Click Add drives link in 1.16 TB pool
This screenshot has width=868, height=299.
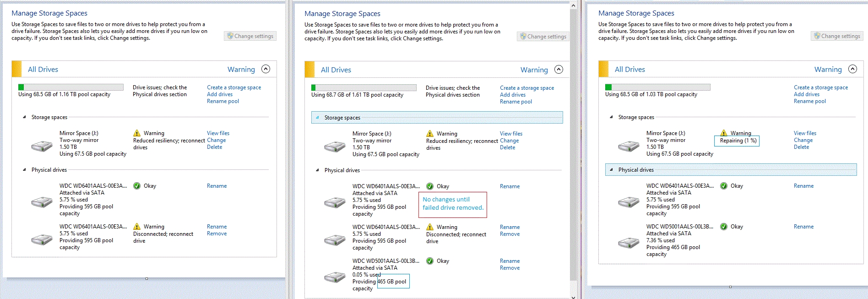220,94
